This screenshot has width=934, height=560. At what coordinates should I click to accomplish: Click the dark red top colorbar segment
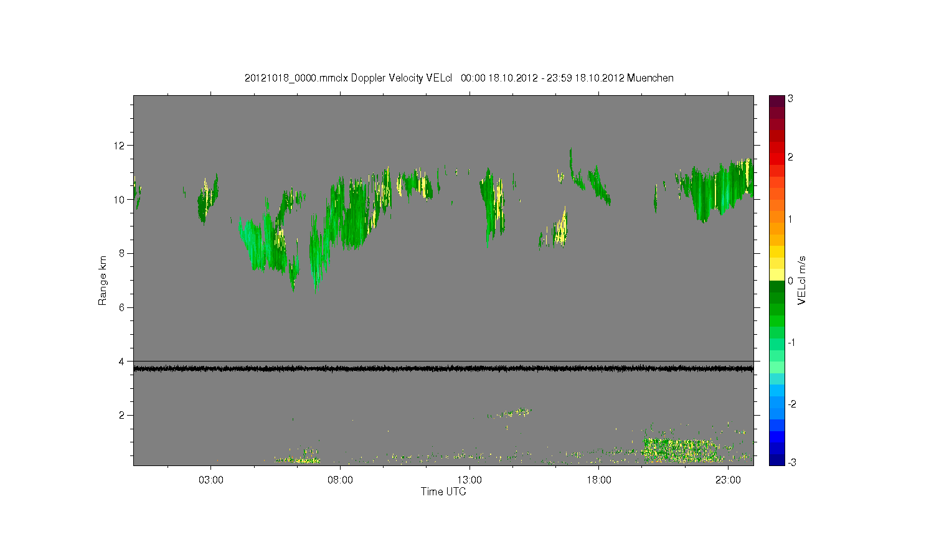pos(776,101)
